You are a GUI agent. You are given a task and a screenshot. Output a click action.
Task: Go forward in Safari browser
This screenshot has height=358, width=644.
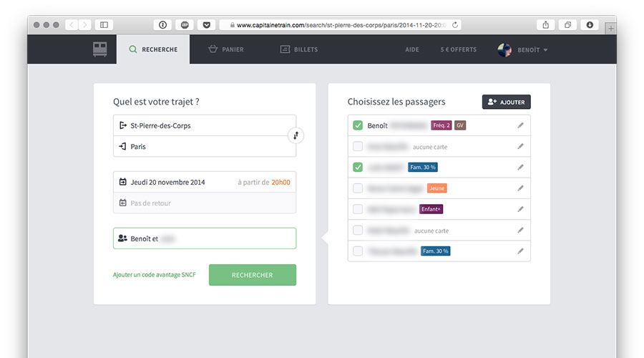click(84, 25)
